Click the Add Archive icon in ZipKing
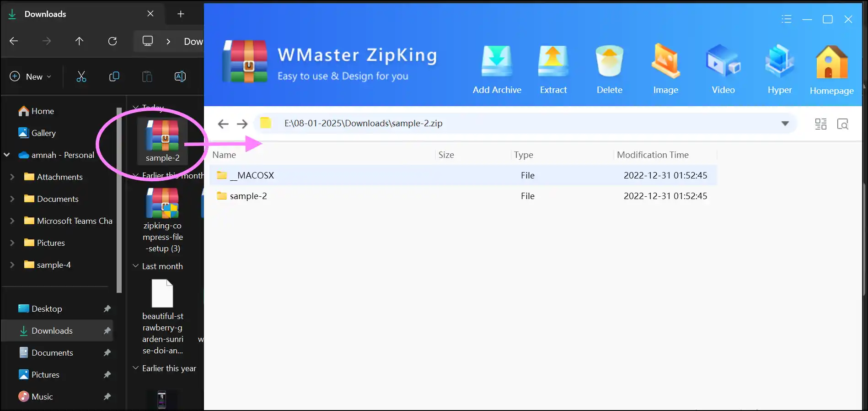The width and height of the screenshot is (868, 411). tap(497, 62)
